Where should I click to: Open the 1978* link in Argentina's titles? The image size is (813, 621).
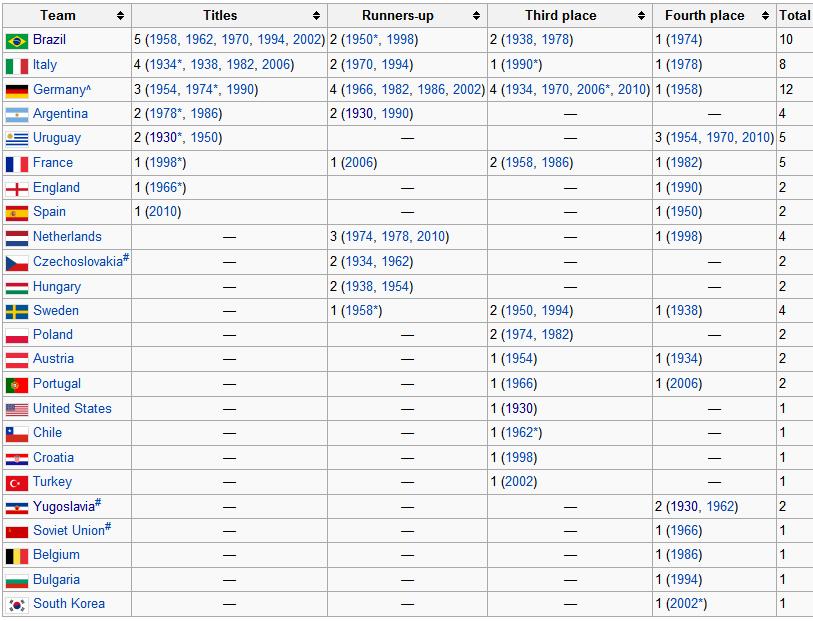tap(166, 114)
